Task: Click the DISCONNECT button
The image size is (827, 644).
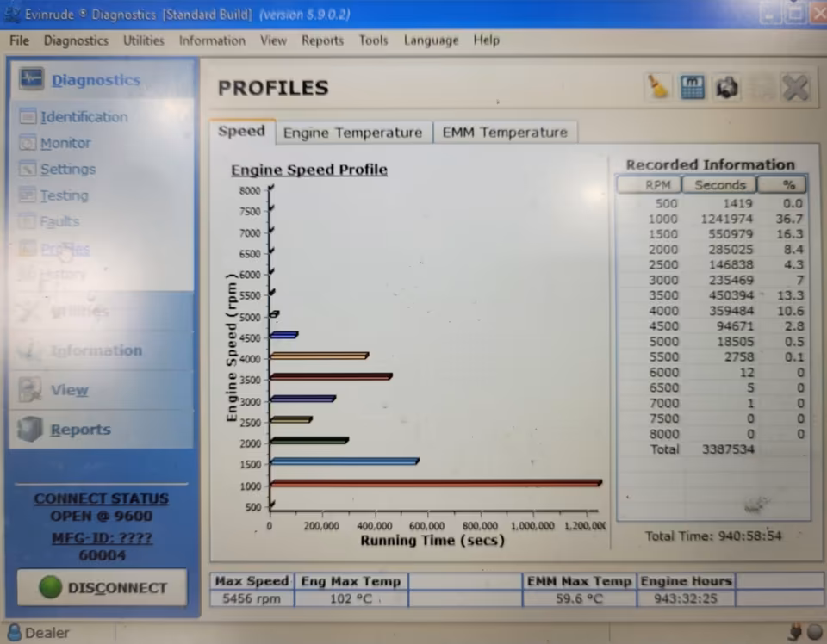Action: point(102,587)
